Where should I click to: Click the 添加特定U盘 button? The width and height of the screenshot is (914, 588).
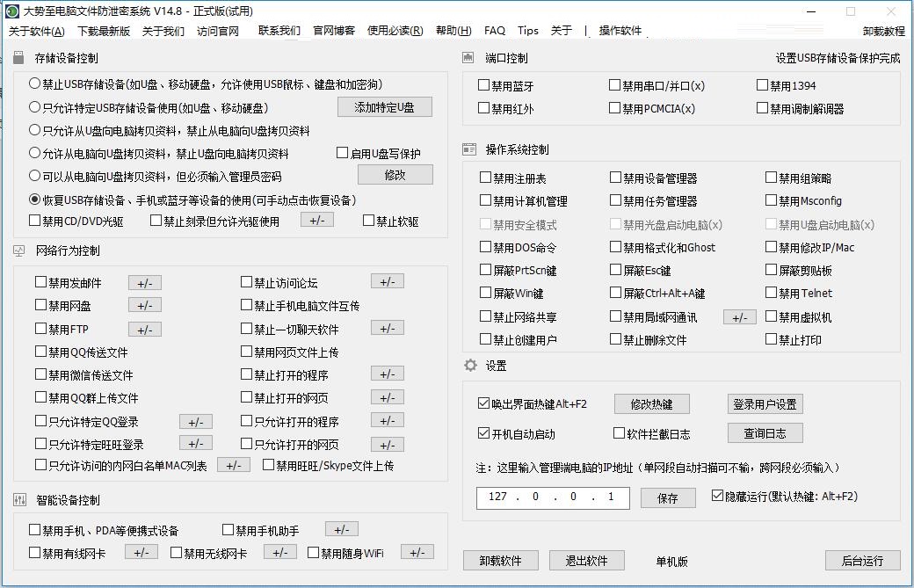click(385, 107)
